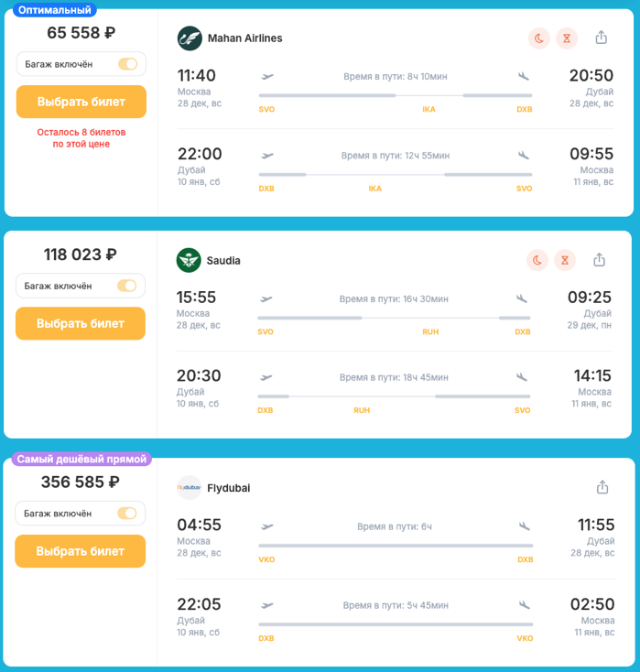The width and height of the screenshot is (640, 672).
Task: Share the Saudia ticket
Action: pyautogui.click(x=600, y=260)
